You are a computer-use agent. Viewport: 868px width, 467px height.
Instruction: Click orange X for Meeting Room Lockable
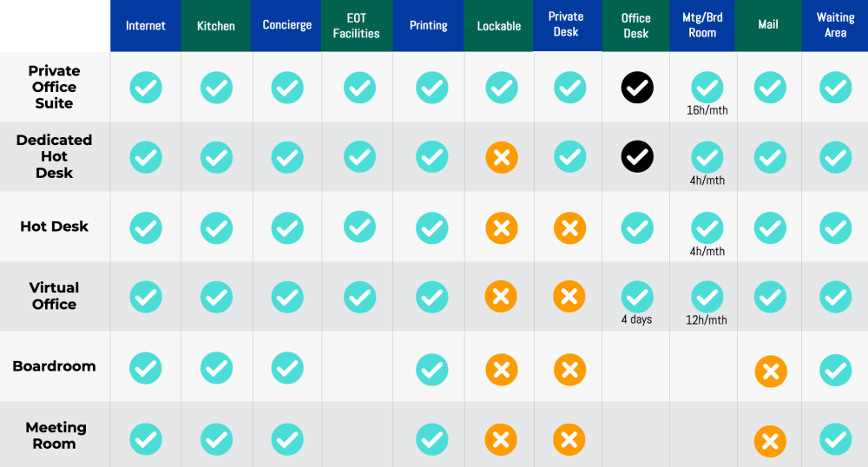coord(501,439)
